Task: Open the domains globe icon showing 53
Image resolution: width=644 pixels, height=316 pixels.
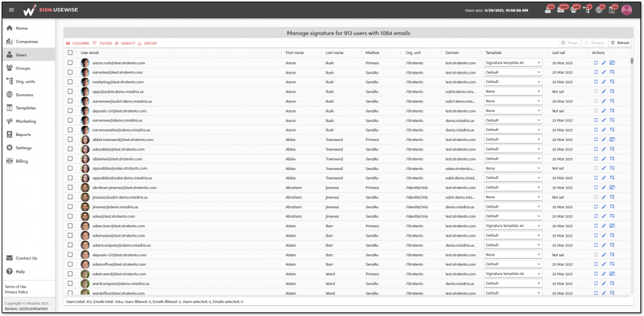Action: (x=599, y=9)
